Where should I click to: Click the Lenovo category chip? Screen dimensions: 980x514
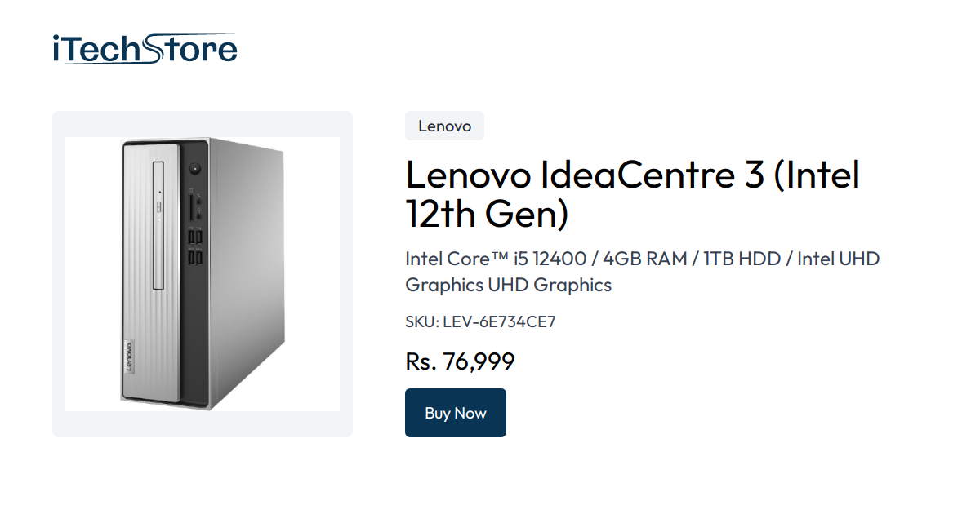[x=444, y=126]
